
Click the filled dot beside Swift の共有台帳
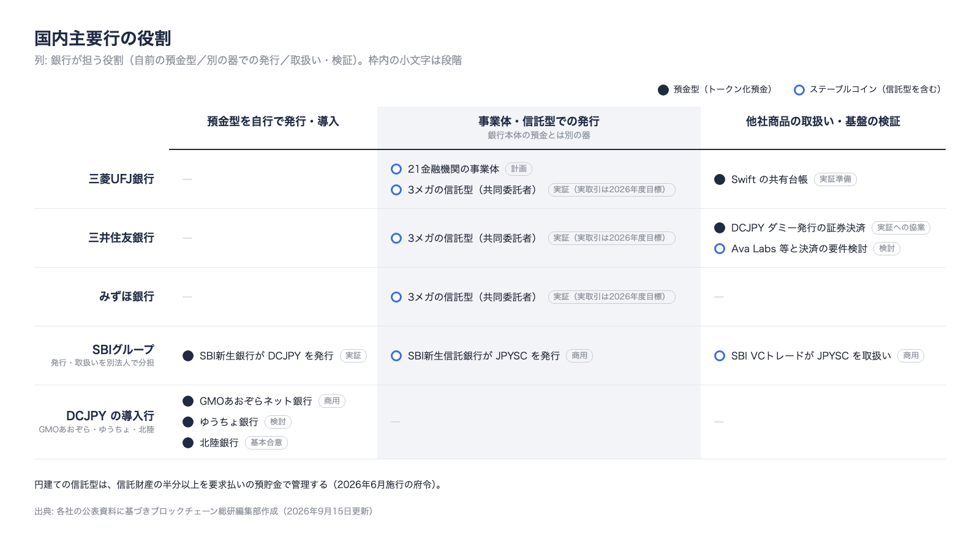[x=720, y=179]
